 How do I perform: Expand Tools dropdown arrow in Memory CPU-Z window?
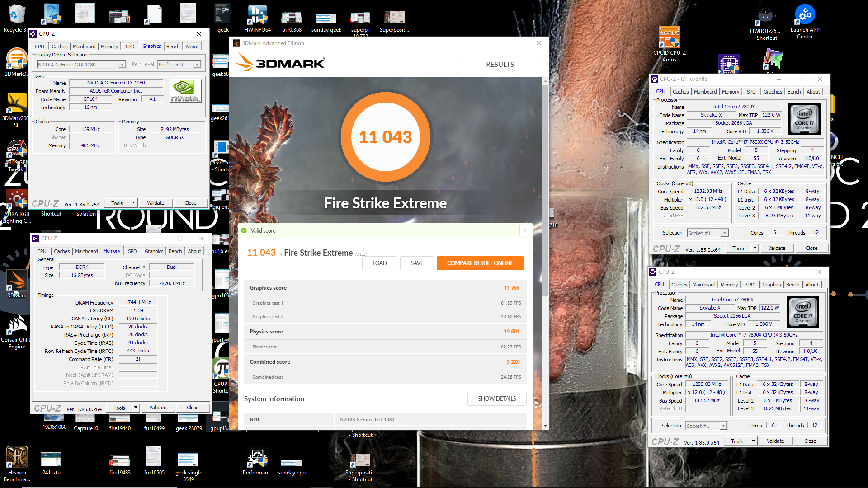[136, 408]
